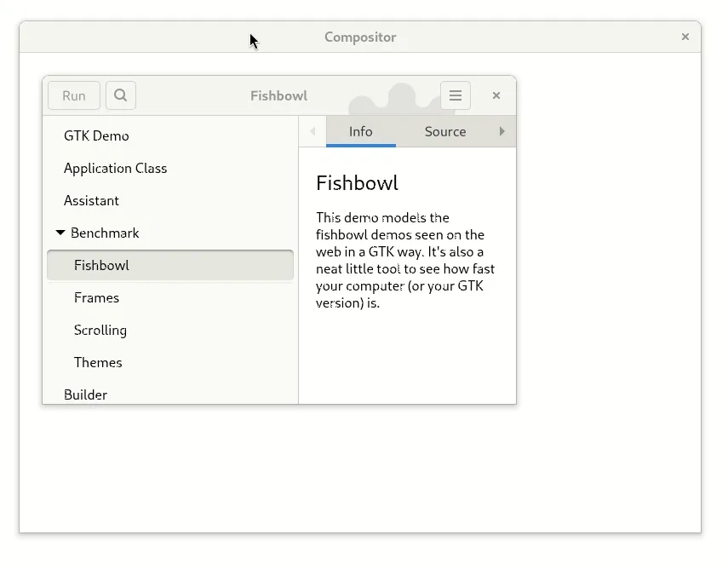Choose the Assistant demo in the list
The image size is (728, 570).
(x=91, y=200)
